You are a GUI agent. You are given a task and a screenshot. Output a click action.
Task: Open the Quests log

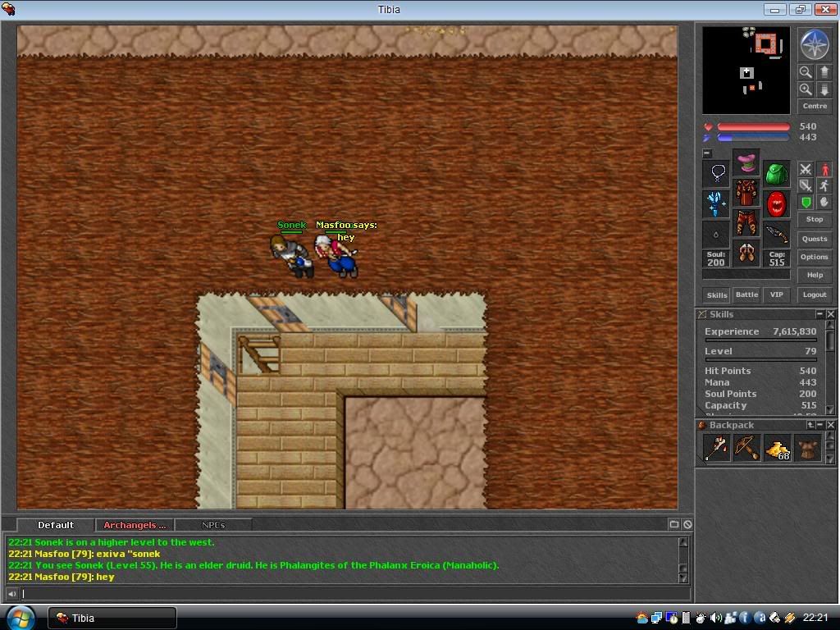pos(815,239)
